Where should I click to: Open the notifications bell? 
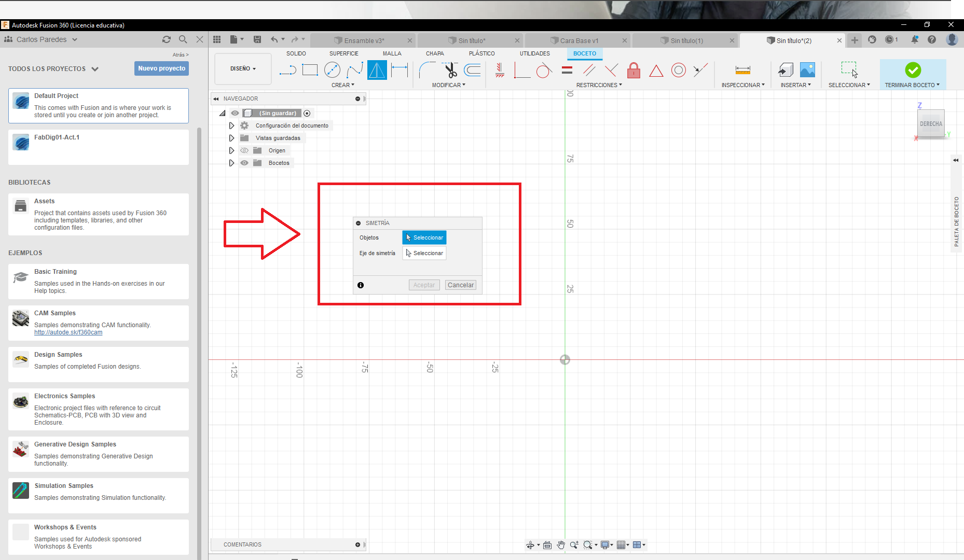[x=915, y=39]
